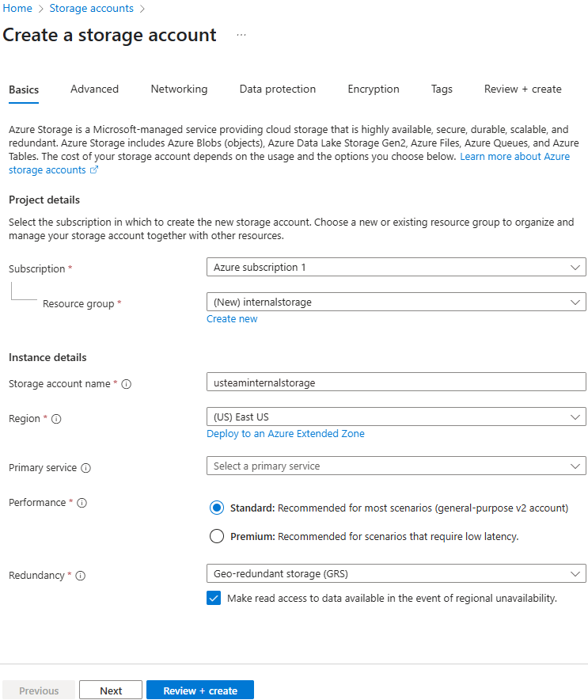
Task: Click the info icon next to Performance
Action: (82, 503)
